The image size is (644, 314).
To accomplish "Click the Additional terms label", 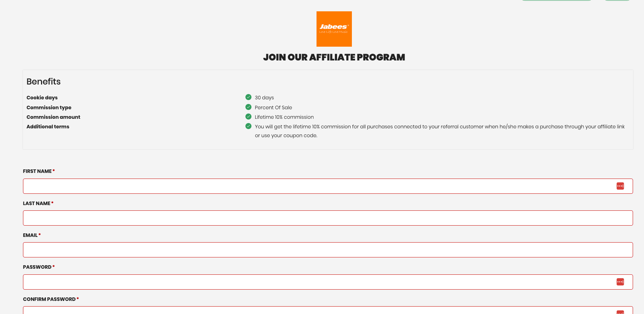I will pyautogui.click(x=48, y=127).
